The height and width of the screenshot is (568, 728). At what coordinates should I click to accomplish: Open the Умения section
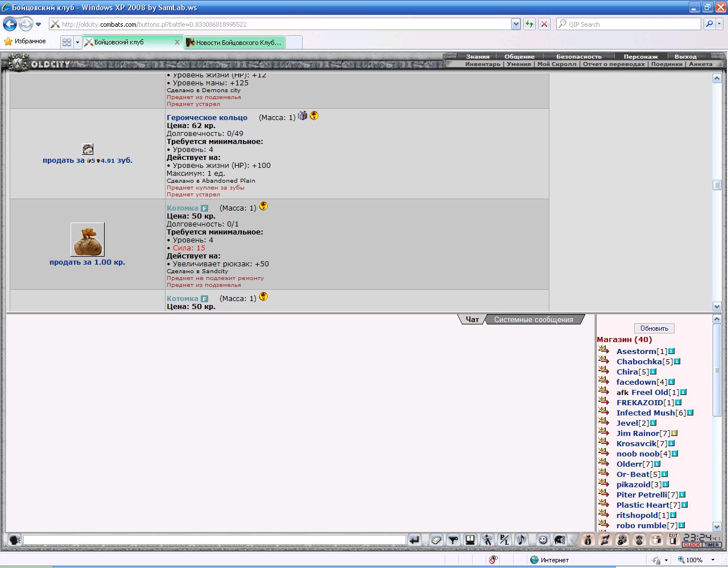click(519, 64)
